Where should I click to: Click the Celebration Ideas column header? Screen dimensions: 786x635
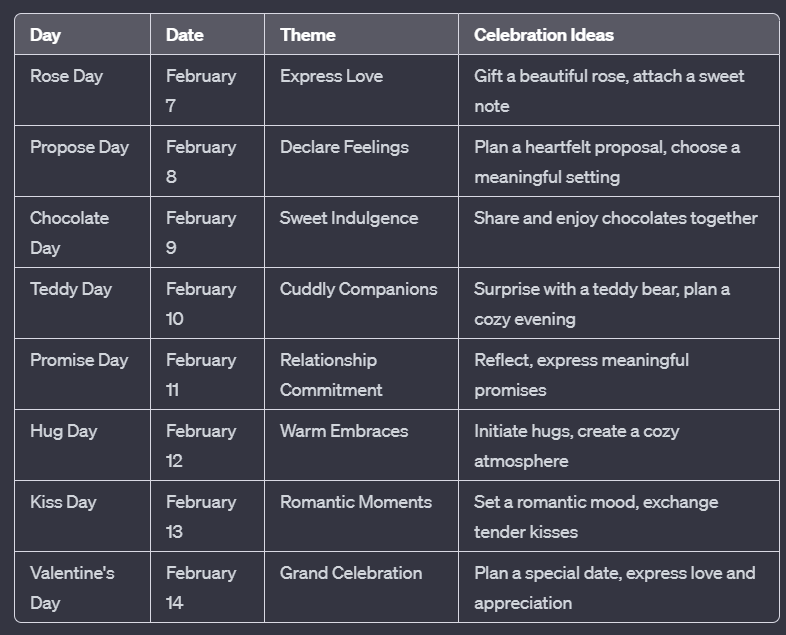pos(619,34)
